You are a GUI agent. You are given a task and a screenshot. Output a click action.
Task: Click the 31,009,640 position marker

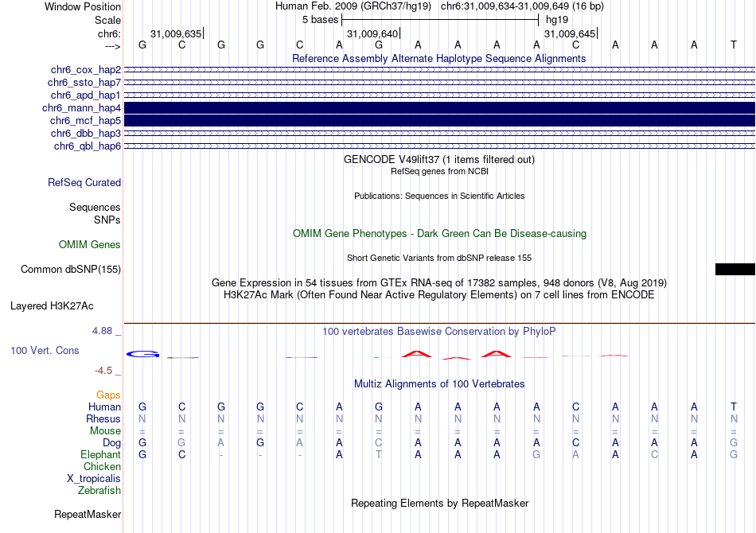click(372, 33)
